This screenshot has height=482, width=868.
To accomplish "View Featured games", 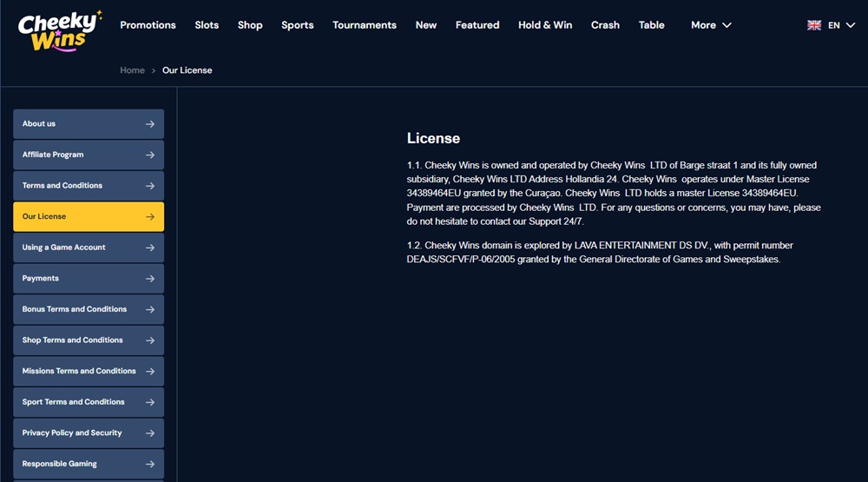I will point(477,25).
